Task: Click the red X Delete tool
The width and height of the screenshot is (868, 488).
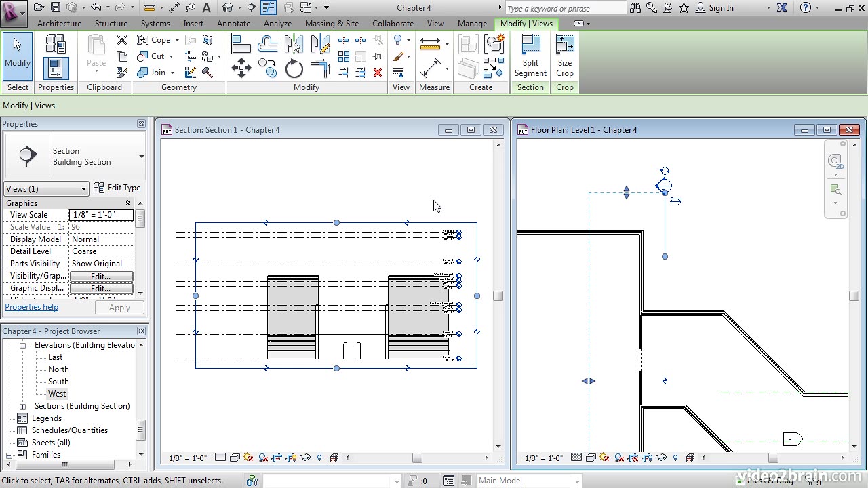Action: pyautogui.click(x=378, y=72)
